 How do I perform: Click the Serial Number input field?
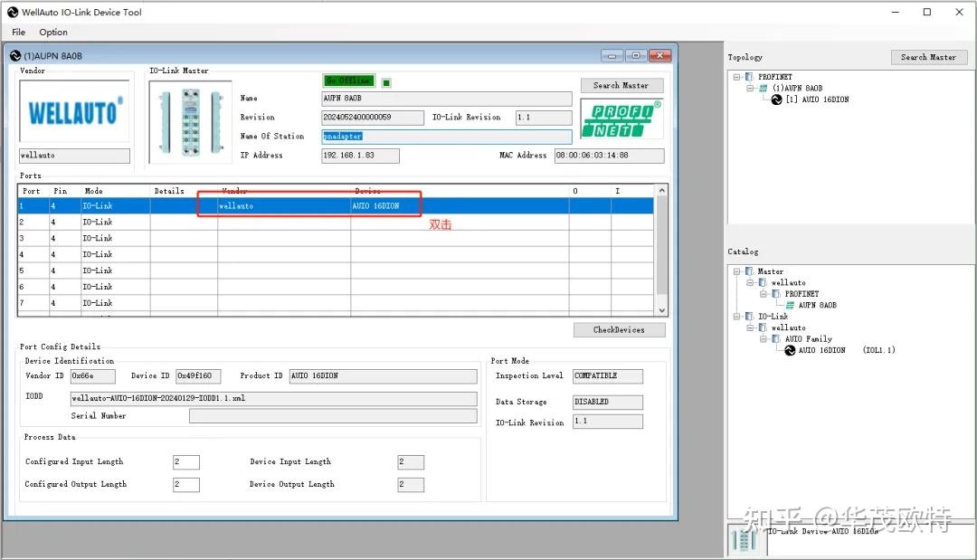tap(332, 415)
